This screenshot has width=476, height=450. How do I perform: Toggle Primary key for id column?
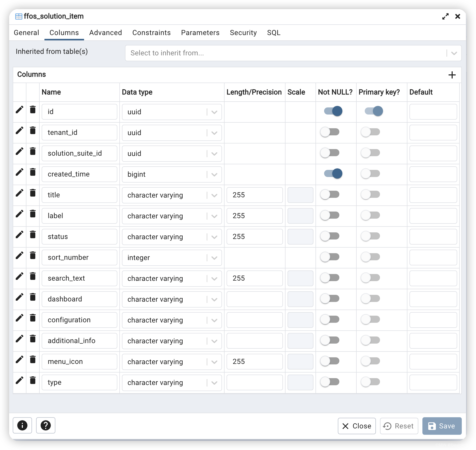pyautogui.click(x=374, y=111)
